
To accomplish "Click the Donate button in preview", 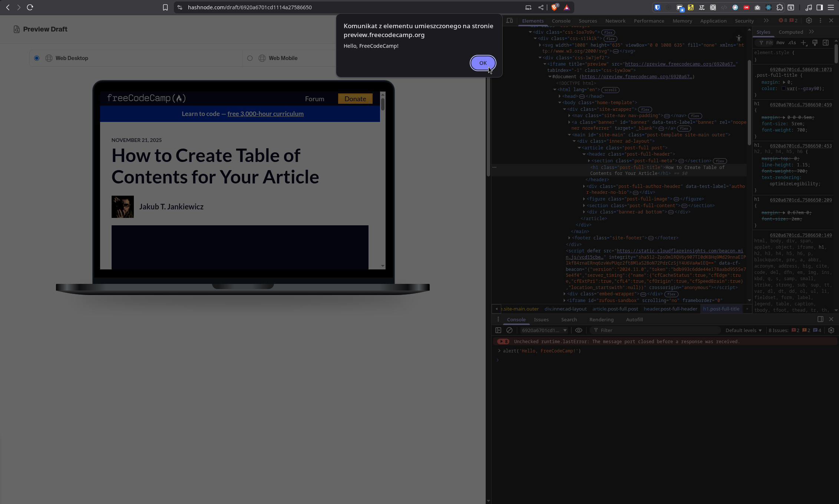I will tap(355, 99).
